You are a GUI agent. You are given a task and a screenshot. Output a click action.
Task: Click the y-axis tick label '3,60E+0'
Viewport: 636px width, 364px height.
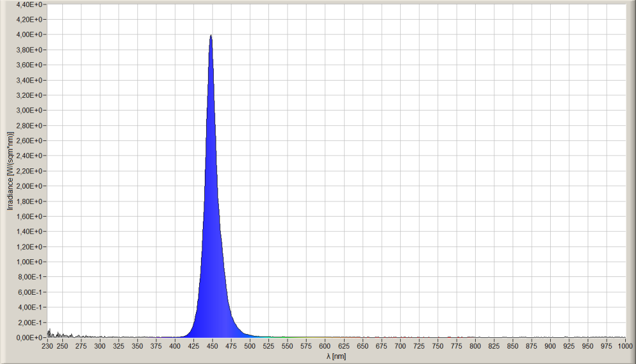(x=30, y=65)
